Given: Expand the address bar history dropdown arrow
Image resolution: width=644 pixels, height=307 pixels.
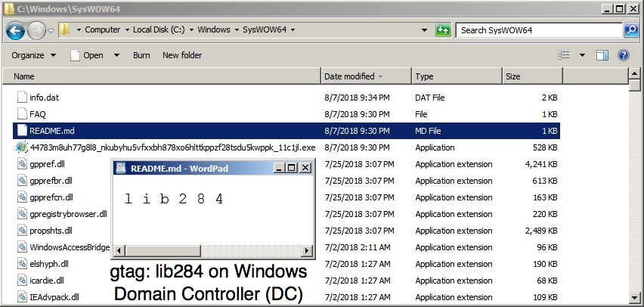Looking at the screenshot, I should tap(424, 30).
